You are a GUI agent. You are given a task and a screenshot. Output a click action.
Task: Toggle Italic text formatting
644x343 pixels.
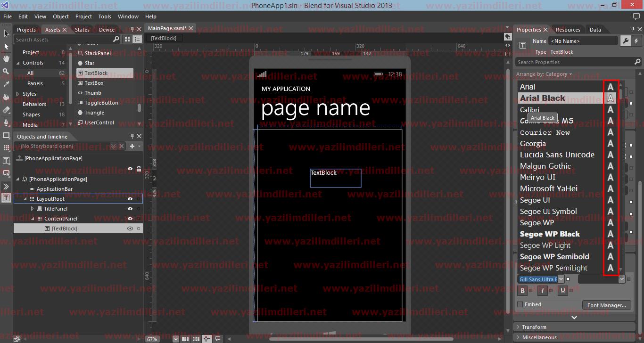(543, 291)
